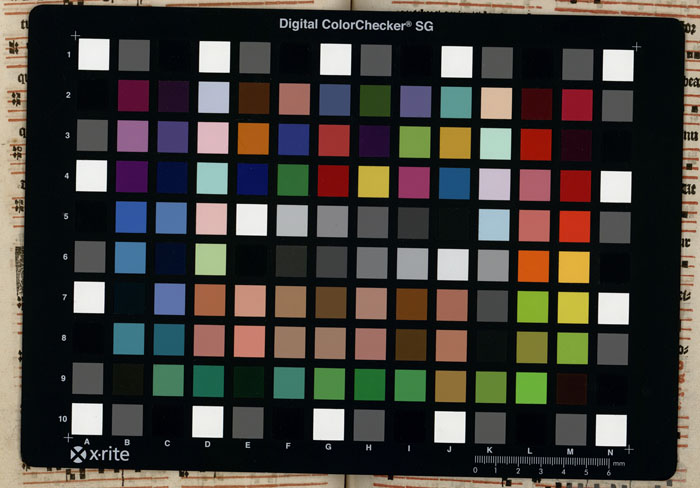Viewport: 700px width, 488px height.
Task: Select the teal patch at B8
Action: (129, 339)
